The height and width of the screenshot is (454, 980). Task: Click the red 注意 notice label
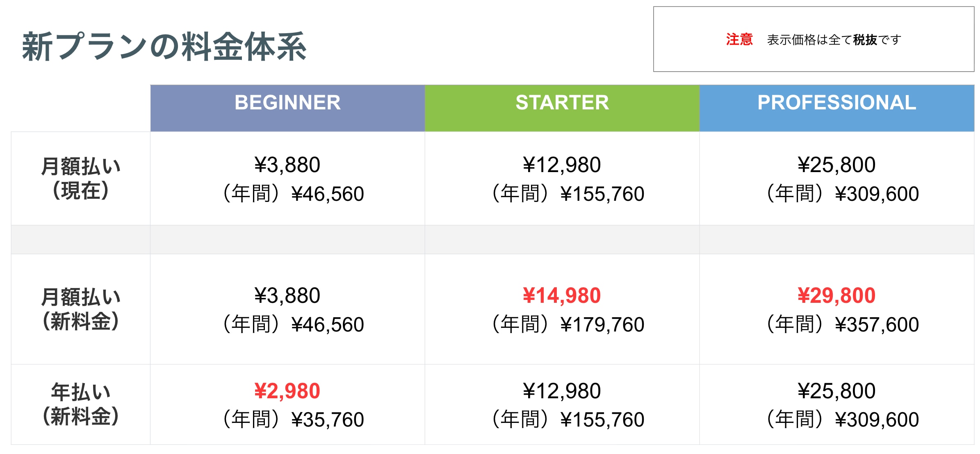coord(739,40)
